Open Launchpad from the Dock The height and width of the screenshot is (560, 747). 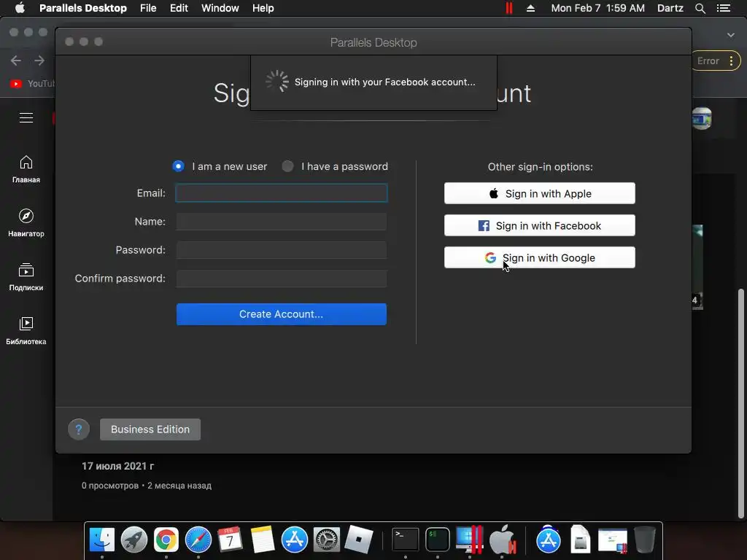(134, 540)
